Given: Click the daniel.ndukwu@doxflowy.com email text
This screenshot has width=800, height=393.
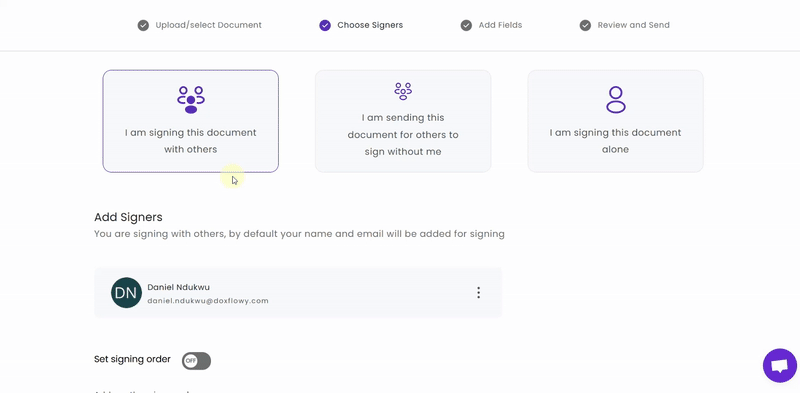Looking at the screenshot, I should click(x=208, y=301).
